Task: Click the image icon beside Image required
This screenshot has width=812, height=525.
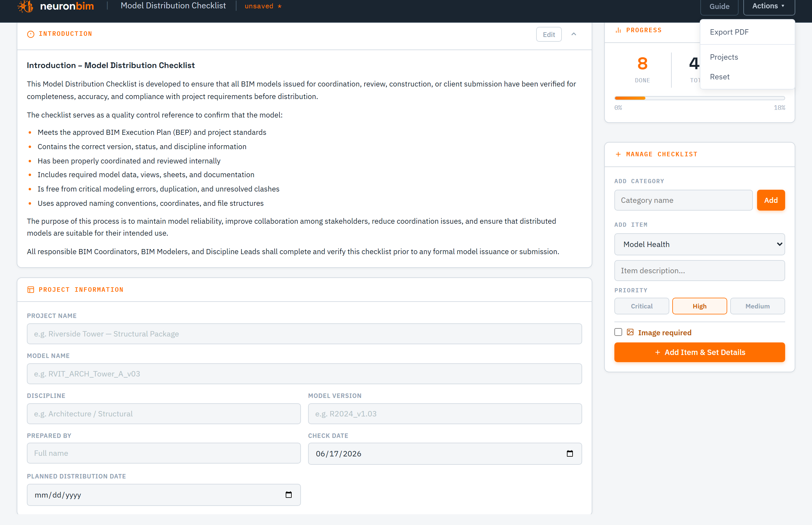Action: point(630,332)
